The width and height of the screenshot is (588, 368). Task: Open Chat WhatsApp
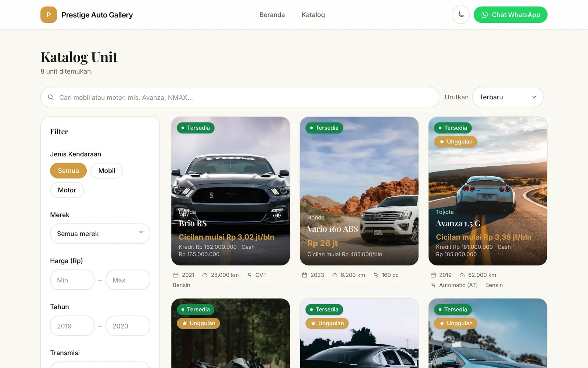coord(510,15)
